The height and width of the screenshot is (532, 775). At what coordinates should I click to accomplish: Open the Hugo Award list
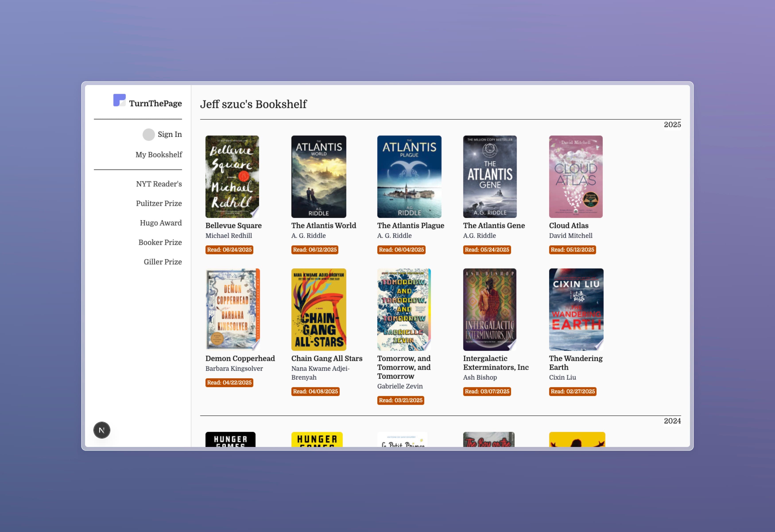161,223
